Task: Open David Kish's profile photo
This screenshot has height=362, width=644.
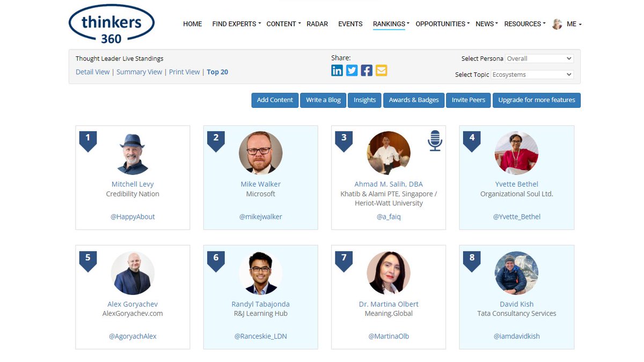Action: tap(516, 273)
